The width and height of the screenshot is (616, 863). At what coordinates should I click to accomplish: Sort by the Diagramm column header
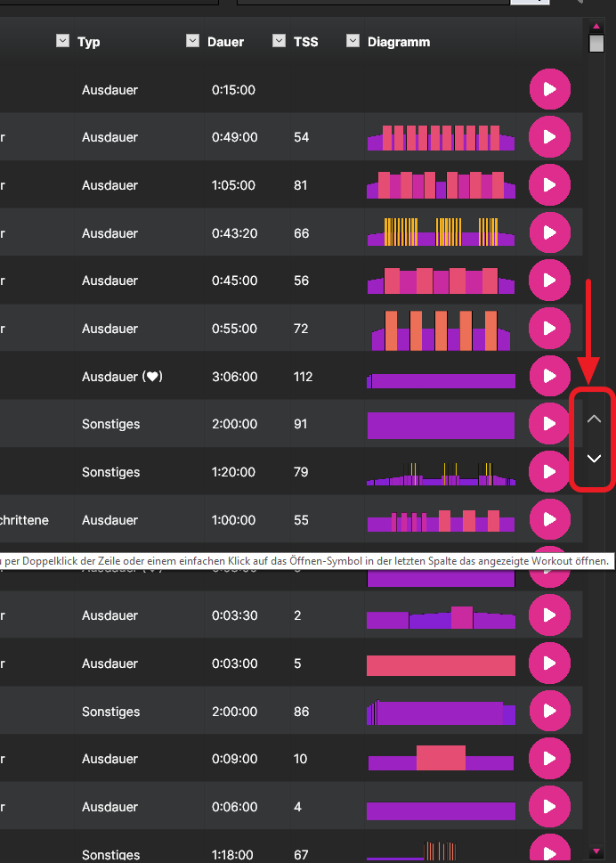pyautogui.click(x=399, y=42)
